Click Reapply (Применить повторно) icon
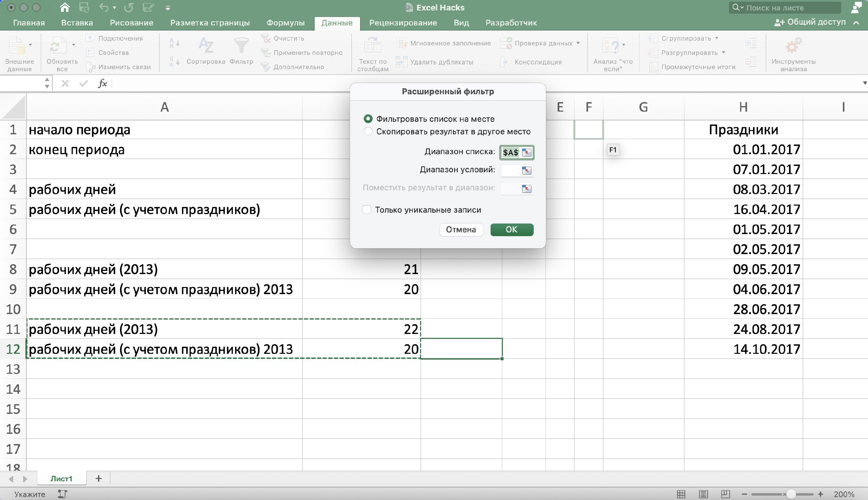This screenshot has width=868, height=500. 265,53
